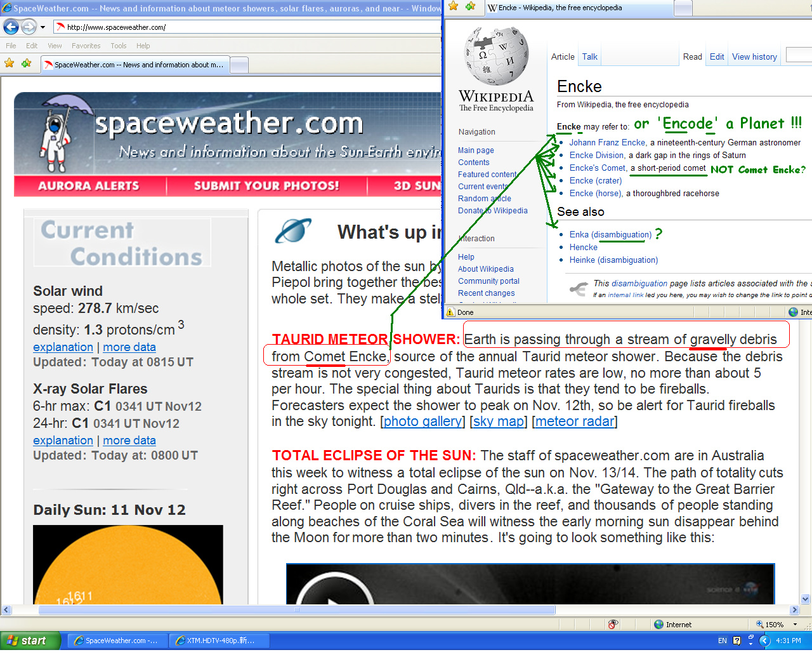This screenshot has width=812, height=671.
Task: Select the Encke - Wikipedia browser tab
Action: tap(579, 8)
